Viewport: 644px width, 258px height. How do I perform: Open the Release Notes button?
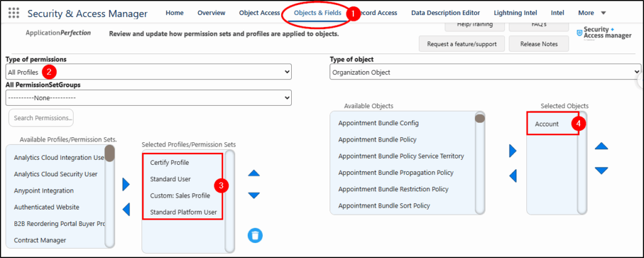pos(538,43)
